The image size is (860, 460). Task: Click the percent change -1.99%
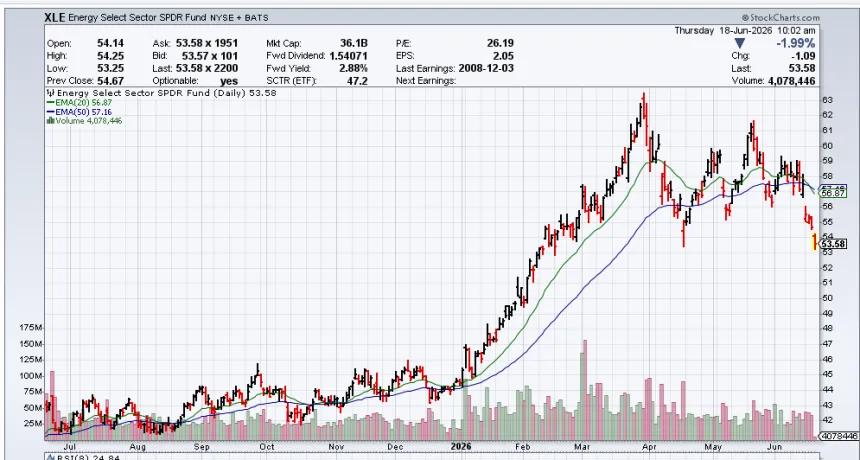[795, 43]
